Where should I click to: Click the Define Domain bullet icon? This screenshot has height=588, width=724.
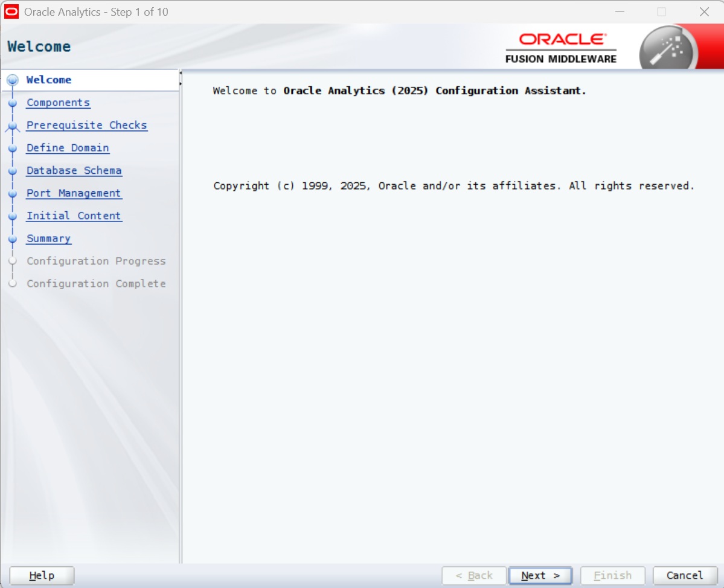click(13, 148)
